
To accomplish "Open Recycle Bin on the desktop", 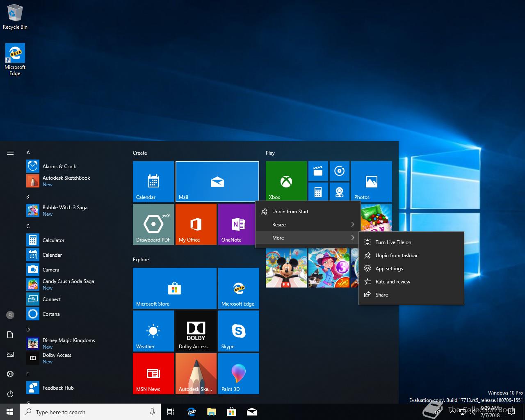I will point(15,17).
